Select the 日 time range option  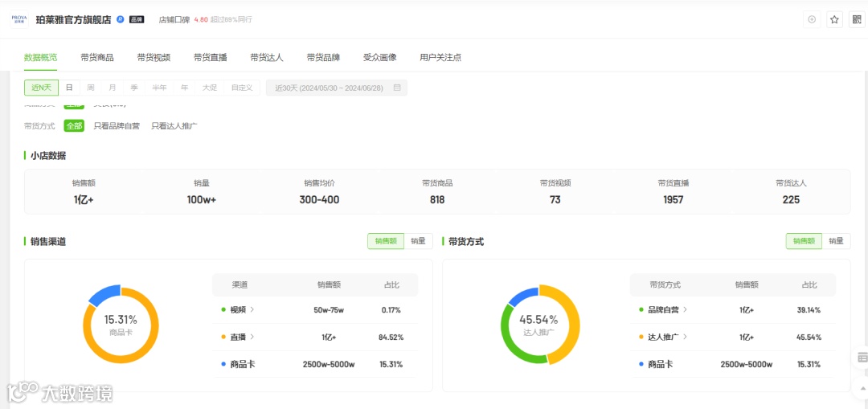[x=69, y=88]
